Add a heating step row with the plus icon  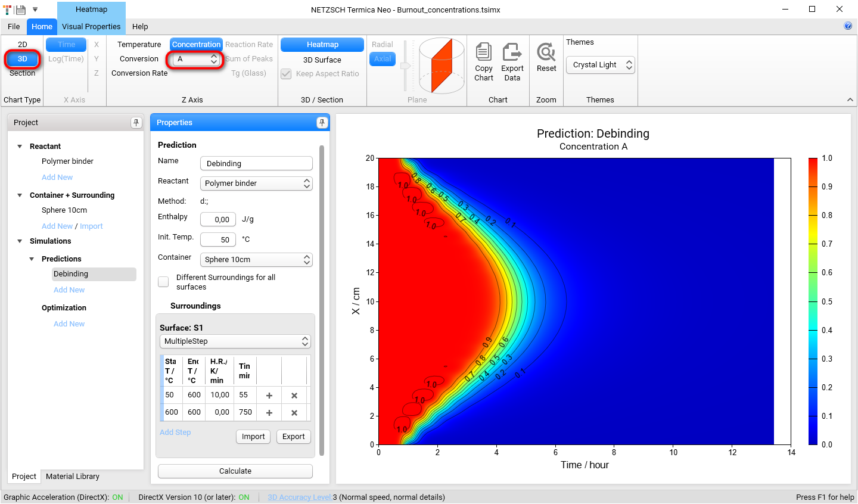[268, 394]
